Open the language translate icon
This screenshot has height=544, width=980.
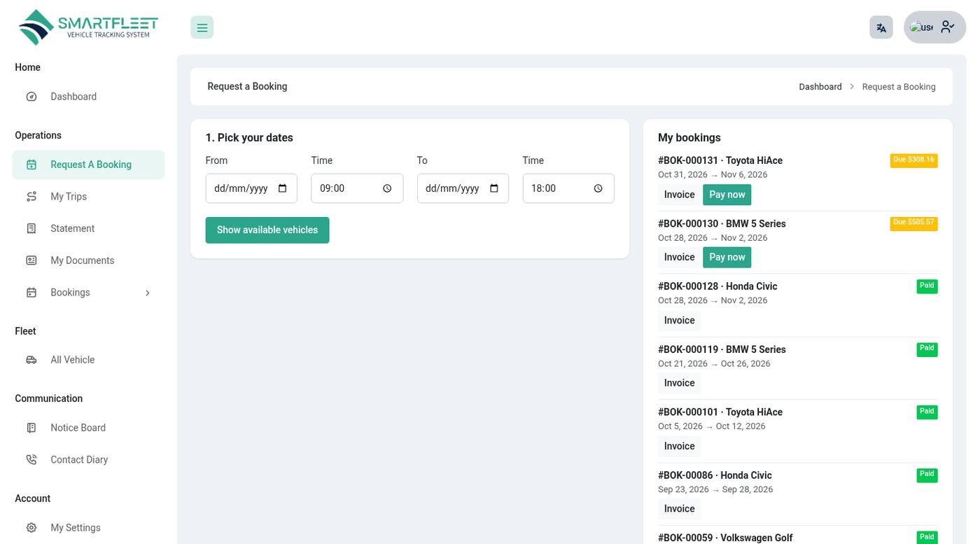(881, 27)
